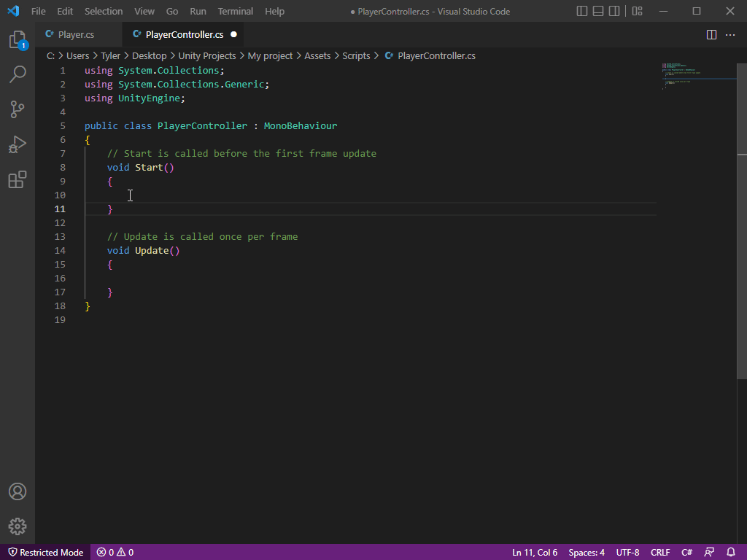
Task: Click breadcrumb 'C:' drive
Action: (x=50, y=55)
